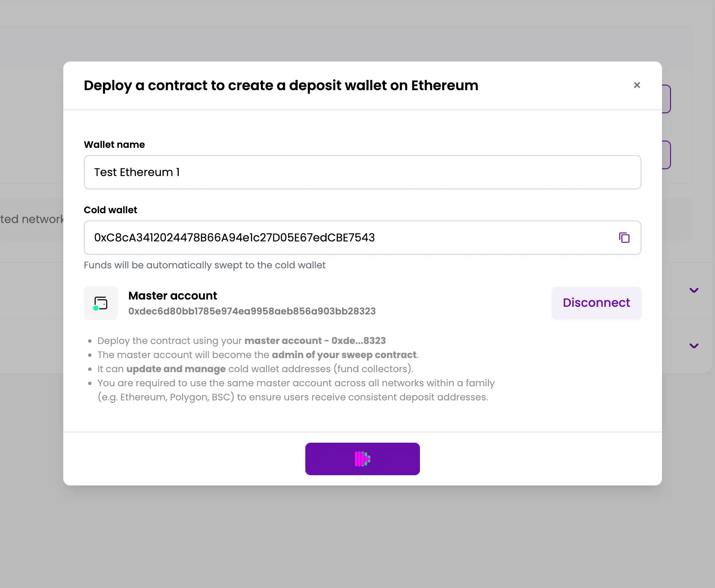The width and height of the screenshot is (715, 588).
Task: Click the lower partially hidden outlined button
Action: click(667, 155)
